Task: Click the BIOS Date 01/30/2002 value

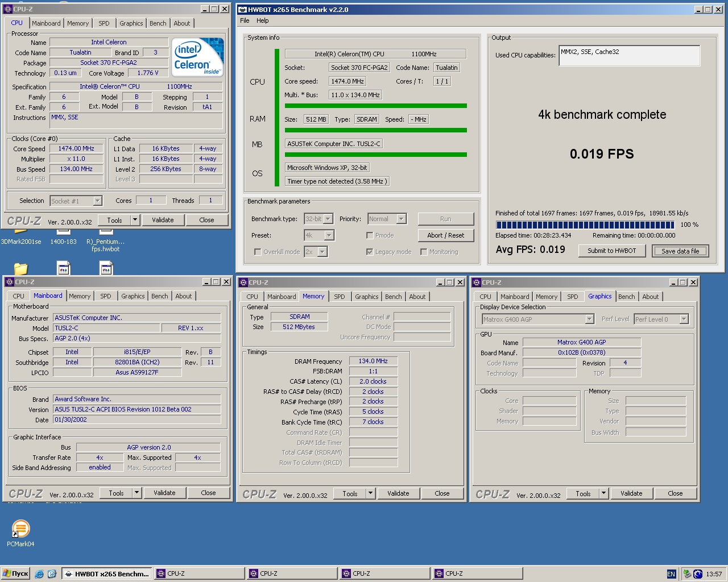Action: coord(137,419)
